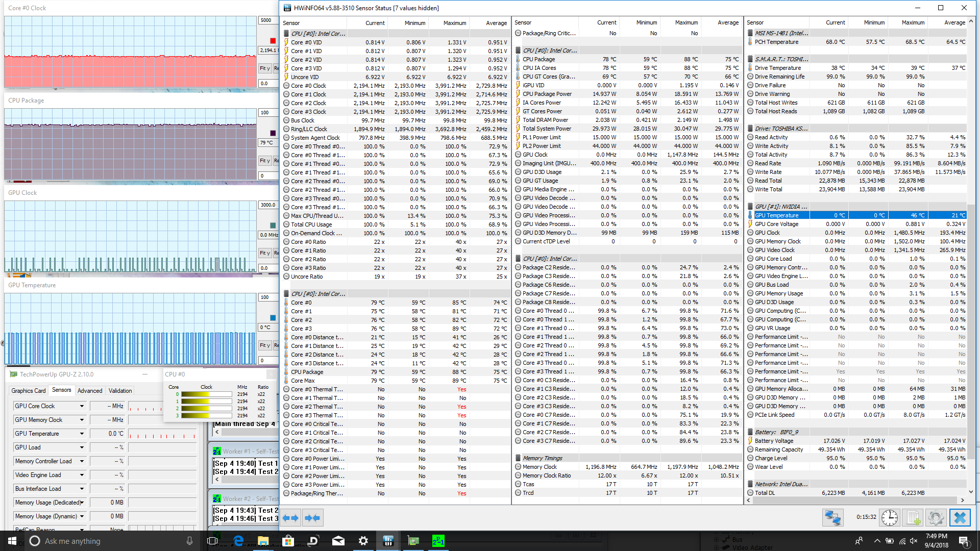980x551 pixels.
Task: Click the 3000.0 max field in GPU Clock graph
Action: (x=268, y=205)
